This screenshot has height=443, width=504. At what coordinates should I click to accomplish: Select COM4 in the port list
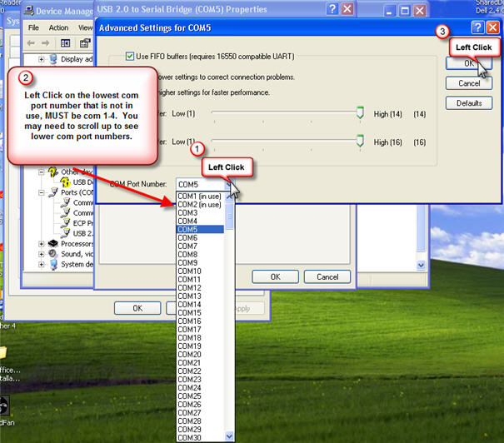click(x=201, y=221)
